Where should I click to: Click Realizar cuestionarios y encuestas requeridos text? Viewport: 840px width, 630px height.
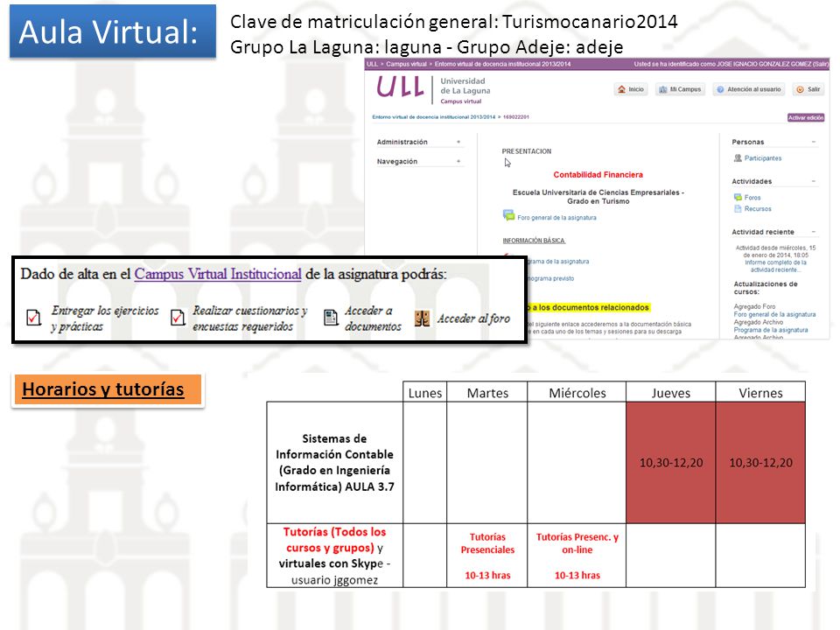pos(249,318)
